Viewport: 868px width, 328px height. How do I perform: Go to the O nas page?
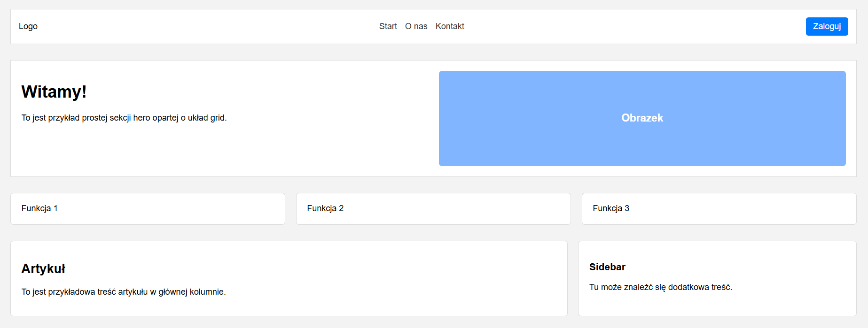coord(416,26)
